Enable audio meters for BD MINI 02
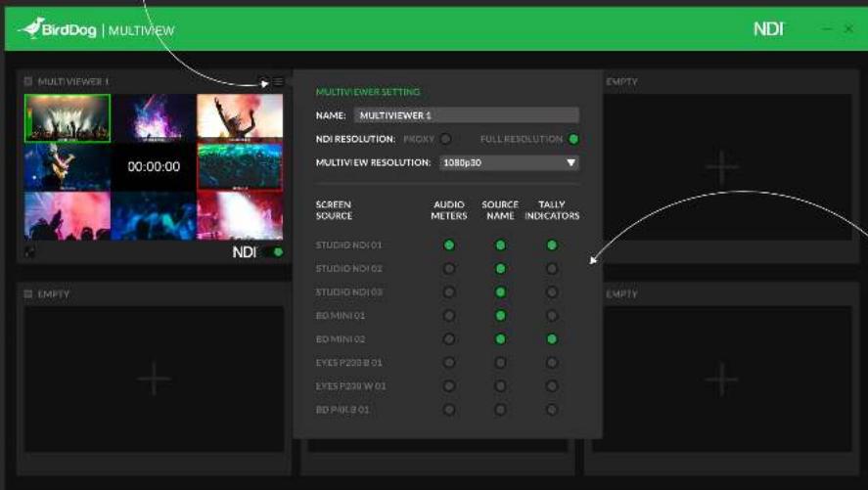The width and height of the screenshot is (868, 490). [449, 339]
